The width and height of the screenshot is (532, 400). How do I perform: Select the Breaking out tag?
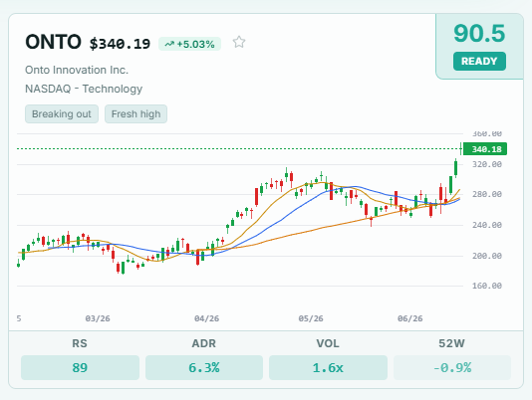[x=62, y=113]
